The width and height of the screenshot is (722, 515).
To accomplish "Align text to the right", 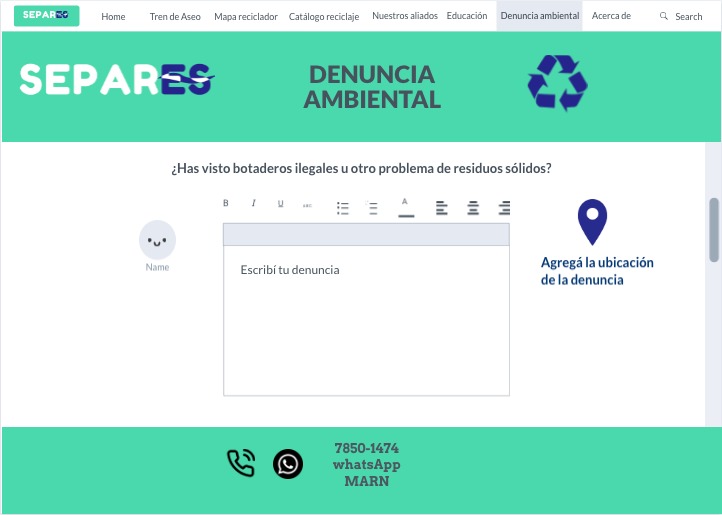I will point(504,208).
